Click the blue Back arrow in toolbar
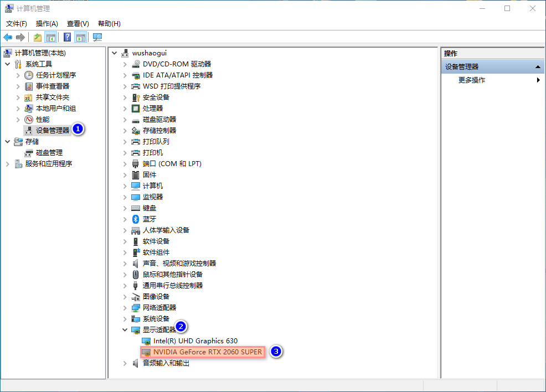This screenshot has width=546, height=392. [x=8, y=37]
